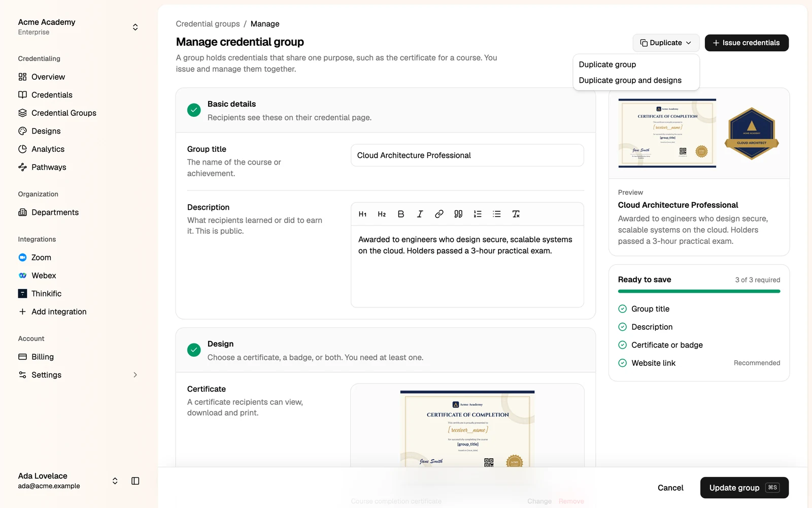Insert a bulleted list in description

tap(497, 214)
